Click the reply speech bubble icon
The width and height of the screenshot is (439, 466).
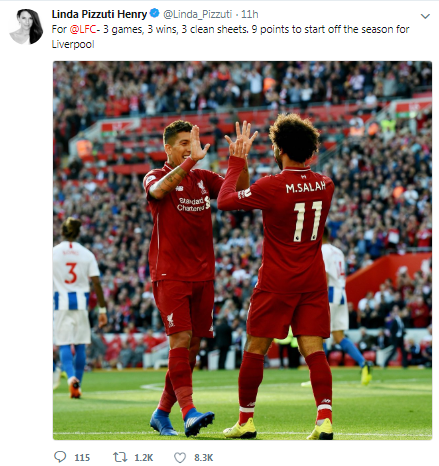pyautogui.click(x=60, y=457)
